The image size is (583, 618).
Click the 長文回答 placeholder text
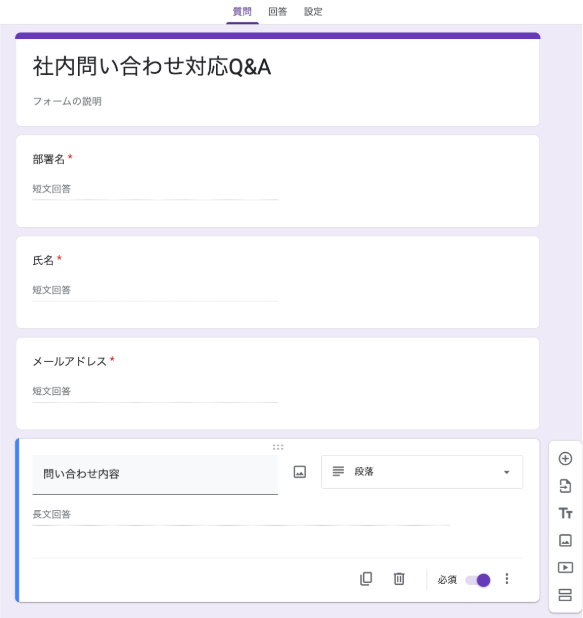(x=52, y=514)
